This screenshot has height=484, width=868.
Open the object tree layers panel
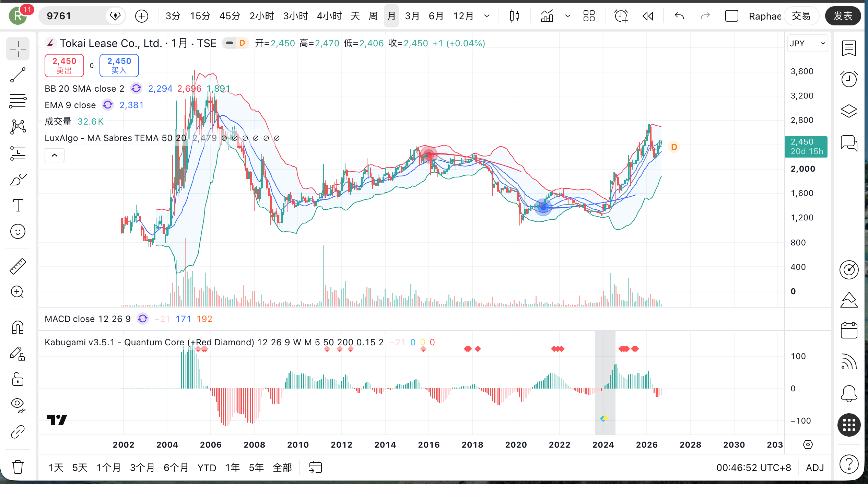(849, 111)
